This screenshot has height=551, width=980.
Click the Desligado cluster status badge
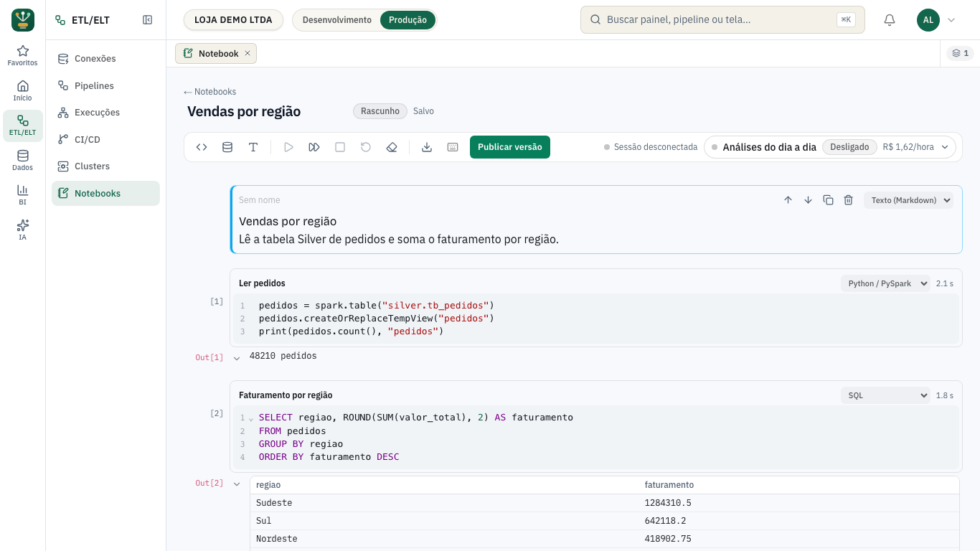tap(849, 147)
